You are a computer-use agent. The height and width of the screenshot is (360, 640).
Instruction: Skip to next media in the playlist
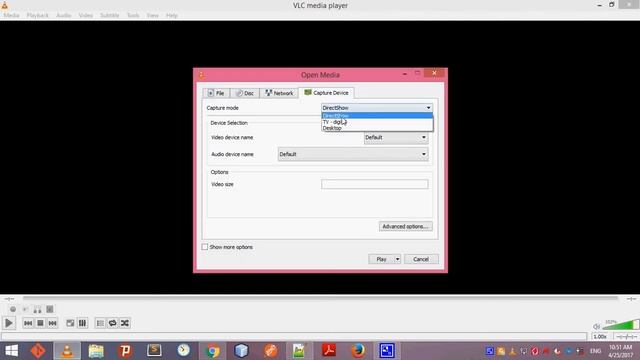[x=53, y=323]
